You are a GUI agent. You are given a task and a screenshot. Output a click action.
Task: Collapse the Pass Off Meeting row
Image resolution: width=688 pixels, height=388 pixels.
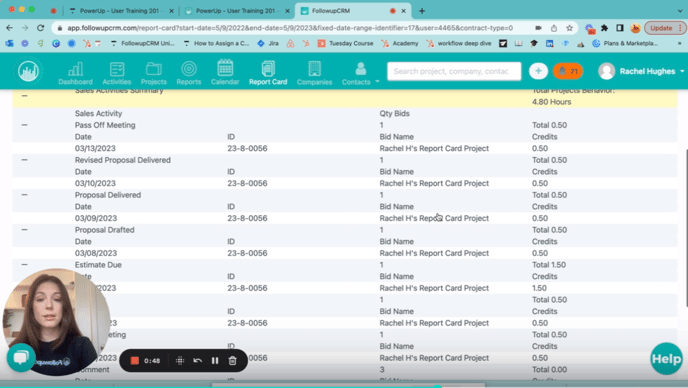pyautogui.click(x=25, y=125)
